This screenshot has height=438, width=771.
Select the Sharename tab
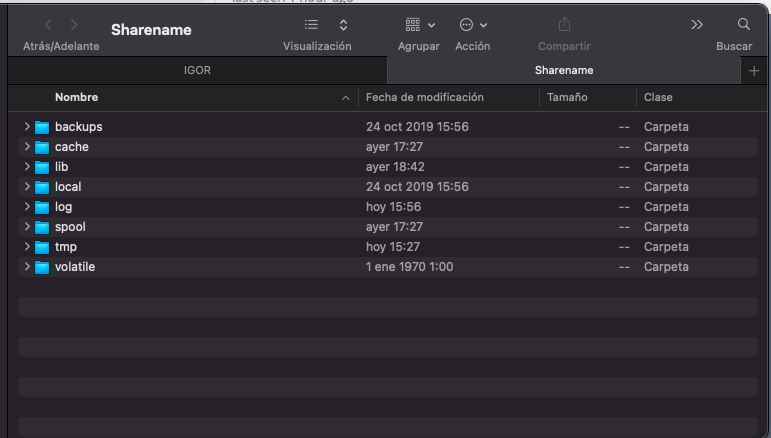pyautogui.click(x=564, y=71)
